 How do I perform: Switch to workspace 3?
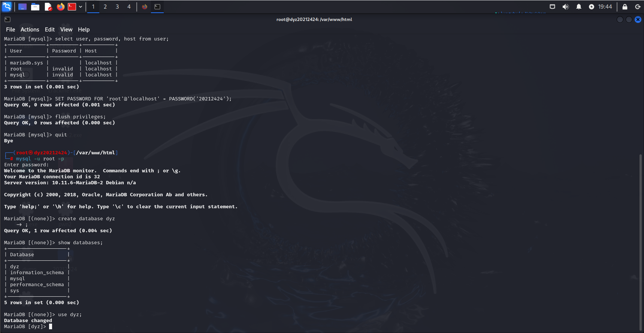(x=117, y=7)
